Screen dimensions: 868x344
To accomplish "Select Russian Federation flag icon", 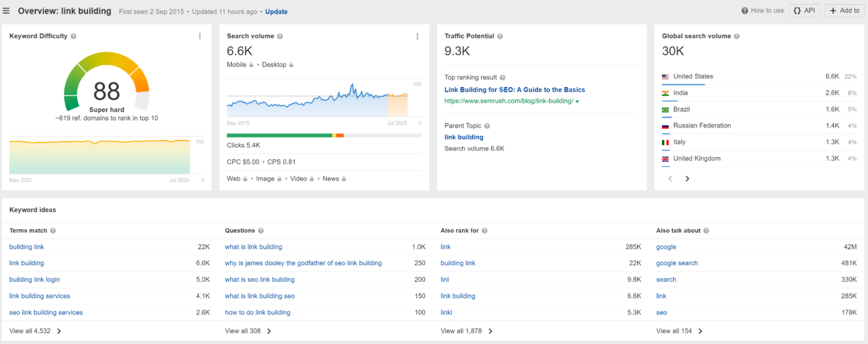I will pos(665,126).
